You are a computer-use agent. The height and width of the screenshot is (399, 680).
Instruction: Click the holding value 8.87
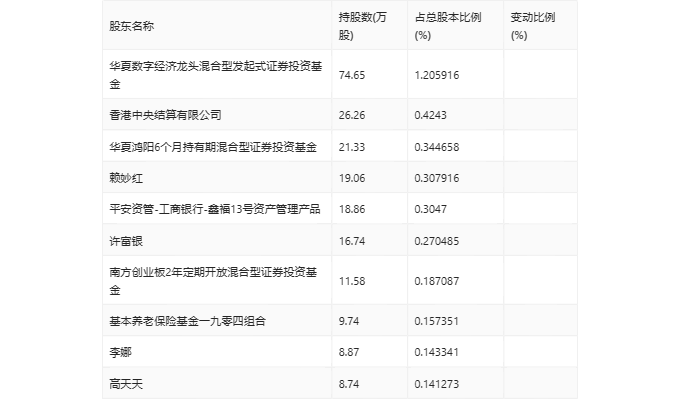[349, 352]
